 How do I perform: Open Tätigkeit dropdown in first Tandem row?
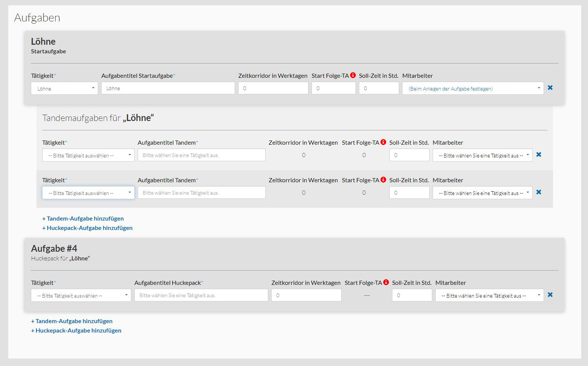click(88, 155)
